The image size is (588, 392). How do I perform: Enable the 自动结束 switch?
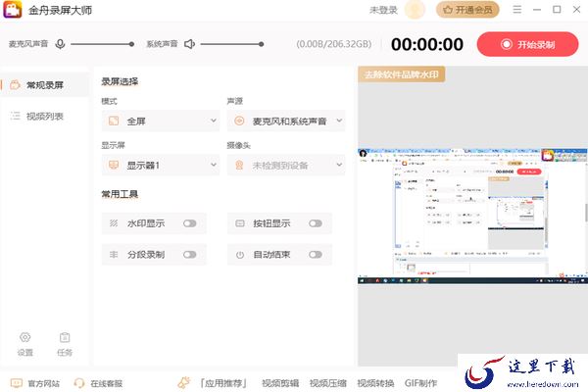[x=316, y=255]
